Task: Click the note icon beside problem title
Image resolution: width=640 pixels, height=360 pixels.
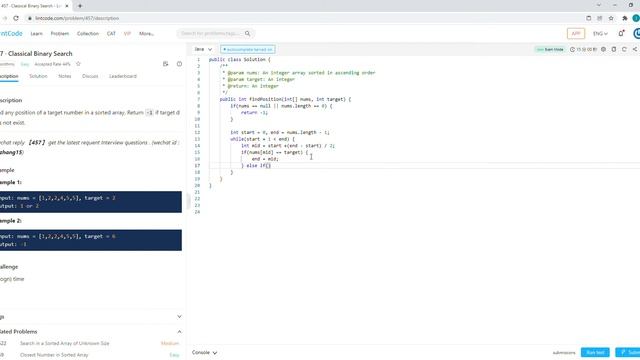Action: (165, 64)
